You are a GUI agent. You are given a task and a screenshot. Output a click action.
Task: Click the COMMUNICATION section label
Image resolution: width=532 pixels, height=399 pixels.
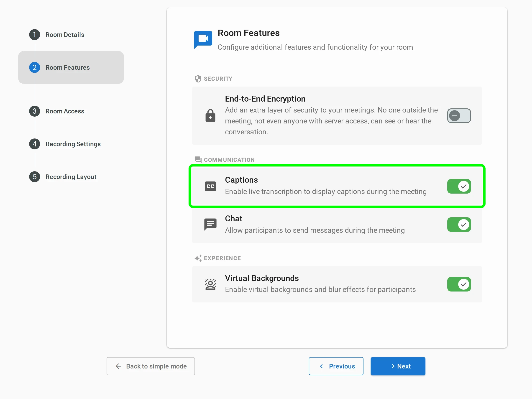pyautogui.click(x=229, y=160)
